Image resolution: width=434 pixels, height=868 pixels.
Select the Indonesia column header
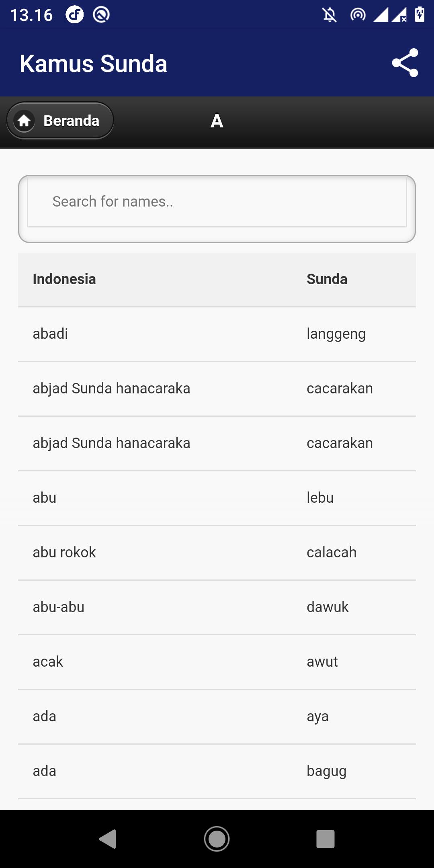click(64, 279)
